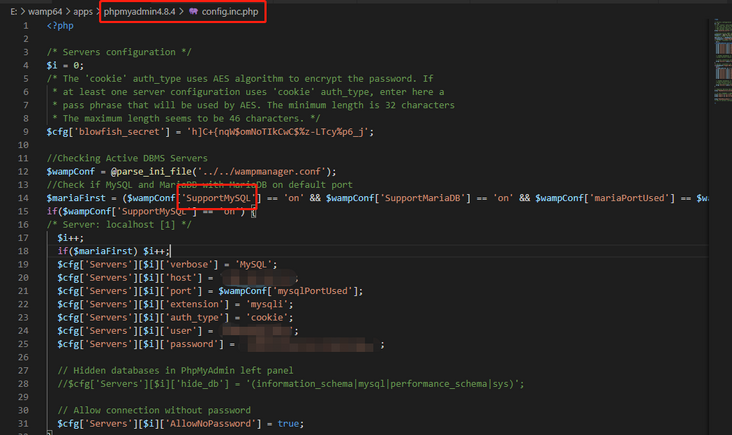Expand chevron after phpmyadmin4.8.4 in breadcrumb
Image resolution: width=732 pixels, height=435 pixels.
click(182, 12)
